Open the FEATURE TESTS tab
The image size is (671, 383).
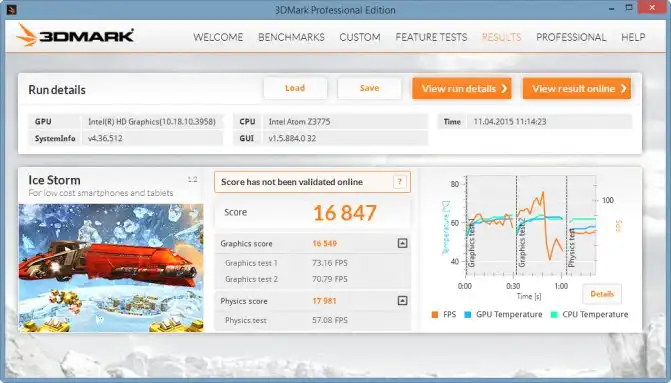point(431,37)
